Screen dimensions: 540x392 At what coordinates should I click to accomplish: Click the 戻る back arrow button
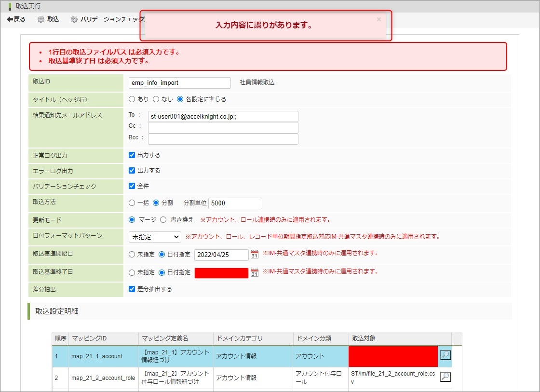[x=16, y=19]
